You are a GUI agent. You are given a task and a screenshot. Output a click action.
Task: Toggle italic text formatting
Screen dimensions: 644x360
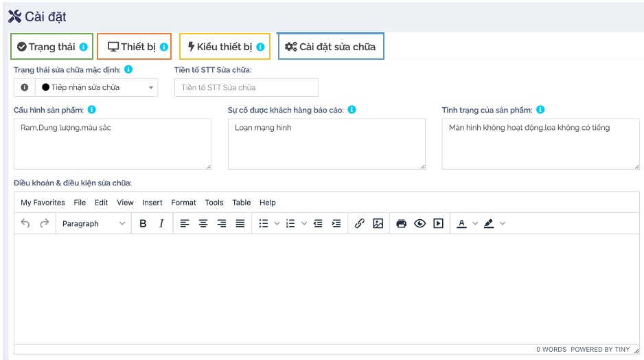pyautogui.click(x=161, y=223)
